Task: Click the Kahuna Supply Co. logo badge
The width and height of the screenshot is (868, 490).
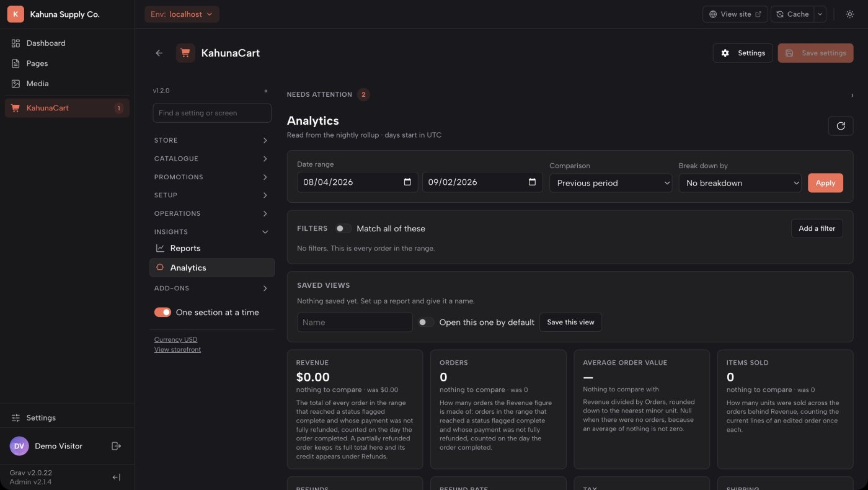Action: (15, 14)
